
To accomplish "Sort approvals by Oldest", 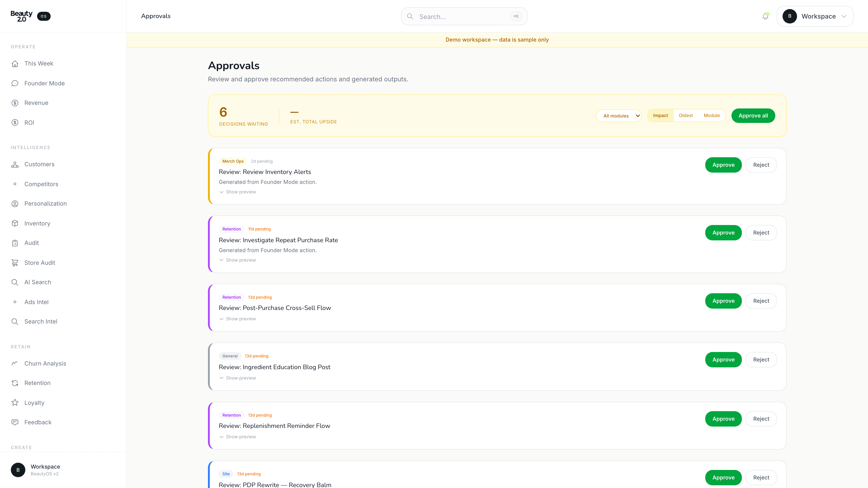I will point(686,115).
